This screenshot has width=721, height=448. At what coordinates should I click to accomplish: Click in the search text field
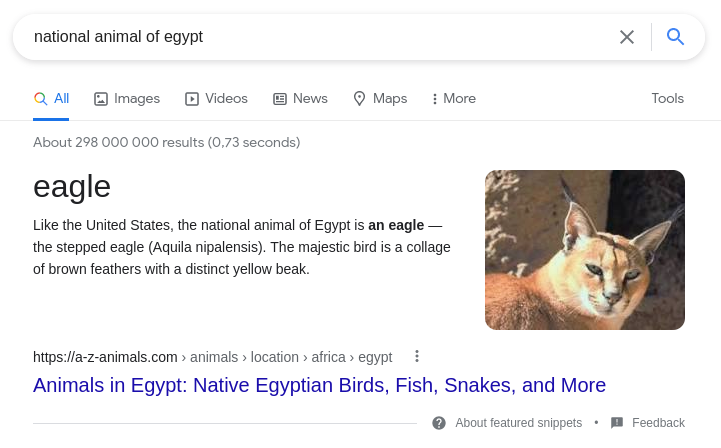322,37
